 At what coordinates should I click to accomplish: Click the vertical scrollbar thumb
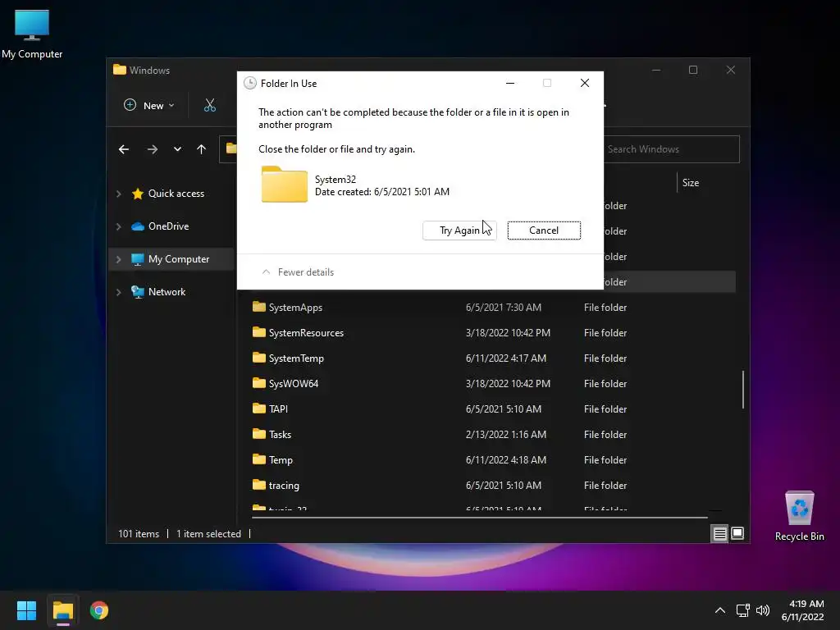(743, 390)
